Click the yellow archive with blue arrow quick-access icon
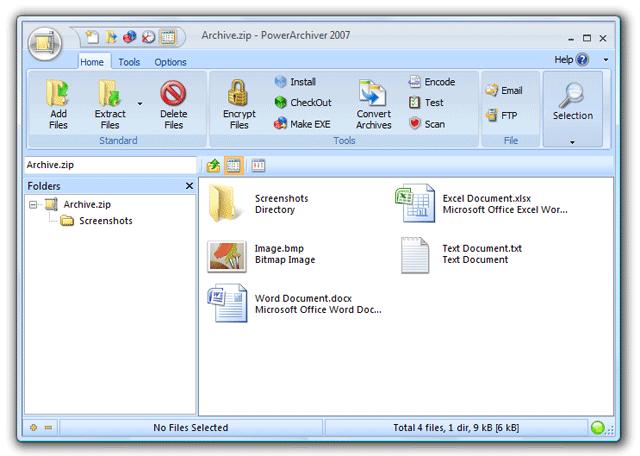 (x=111, y=38)
